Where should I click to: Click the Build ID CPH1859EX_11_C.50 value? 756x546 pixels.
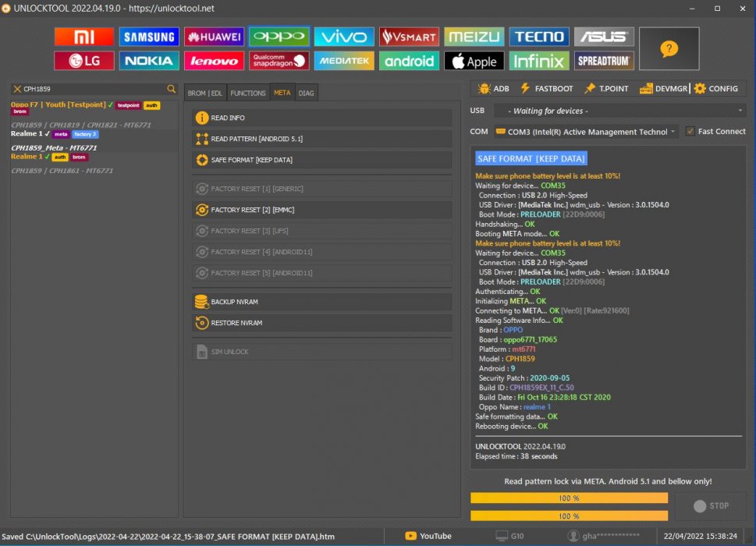click(x=541, y=388)
